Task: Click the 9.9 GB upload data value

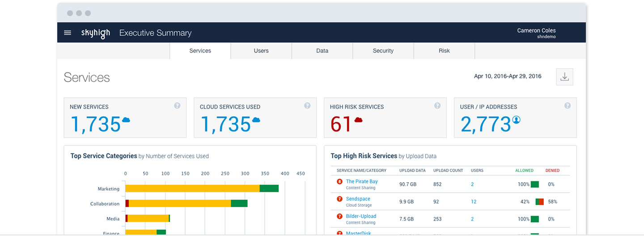Action: point(407,201)
